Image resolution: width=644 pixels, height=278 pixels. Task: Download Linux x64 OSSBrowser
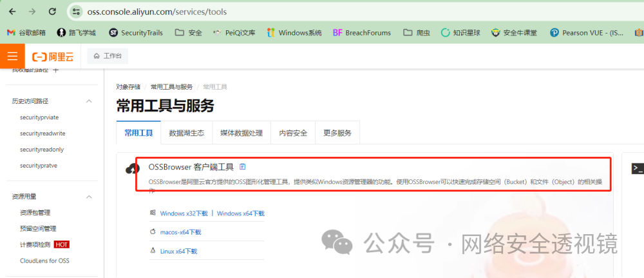click(178, 252)
